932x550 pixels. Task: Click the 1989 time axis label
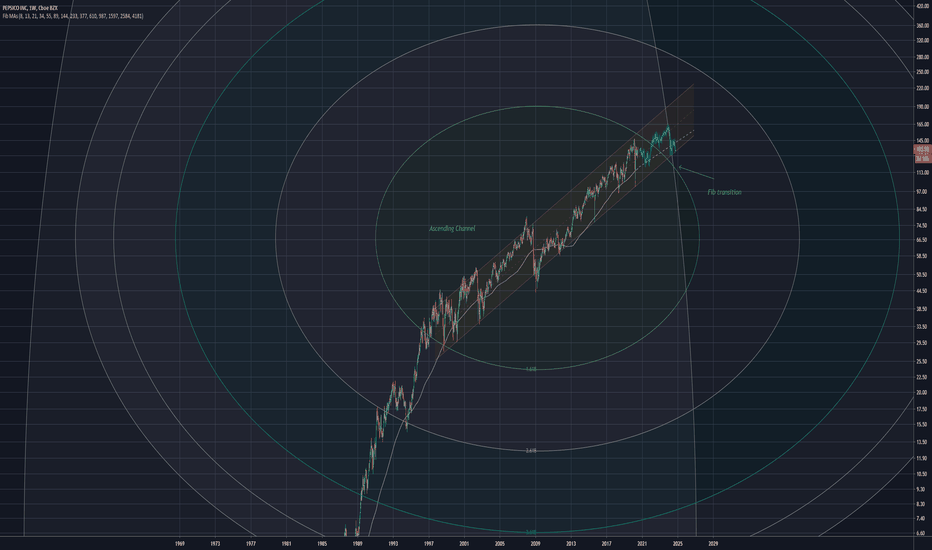357,543
